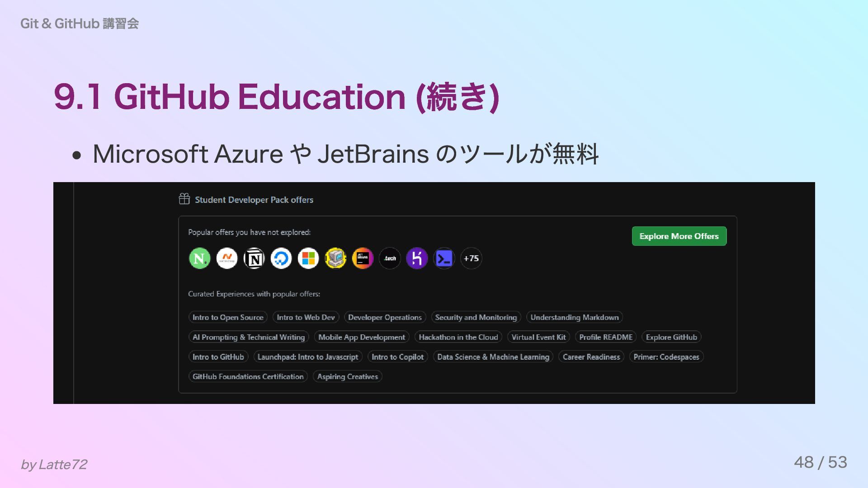This screenshot has height=488, width=868.
Task: Click the slide title 9.1 GitHub Education
Action: 276,97
